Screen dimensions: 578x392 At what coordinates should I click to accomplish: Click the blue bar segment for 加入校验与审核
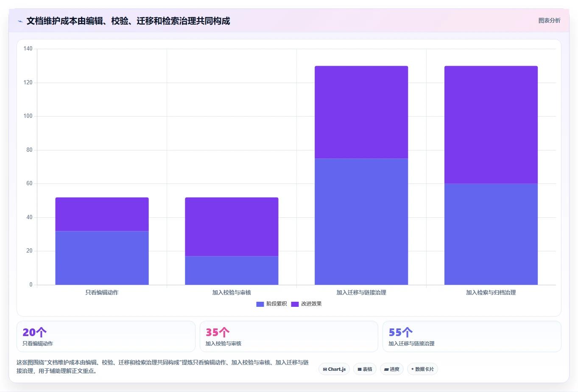(x=232, y=270)
